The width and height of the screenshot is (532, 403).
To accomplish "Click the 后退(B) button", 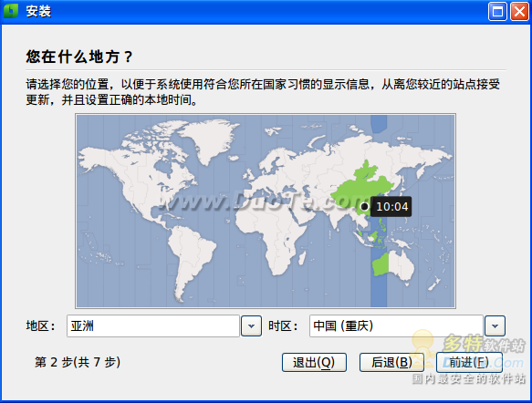I will tap(391, 362).
